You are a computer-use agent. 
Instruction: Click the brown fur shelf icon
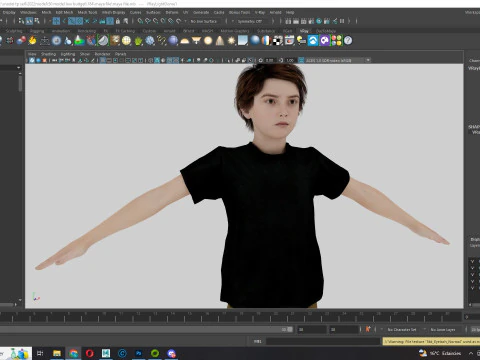click(x=115, y=41)
